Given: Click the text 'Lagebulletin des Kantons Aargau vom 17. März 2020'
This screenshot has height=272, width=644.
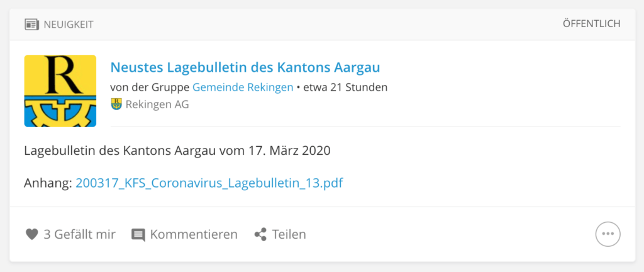Looking at the screenshot, I should (x=177, y=150).
